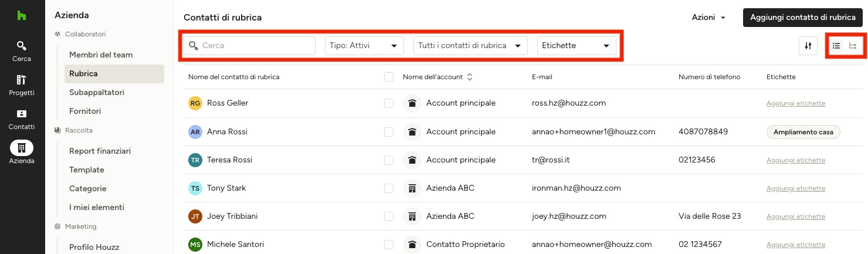Expand Tutti i contatti di rubrica filter
Viewport: 868px width, 254px height.
point(470,46)
